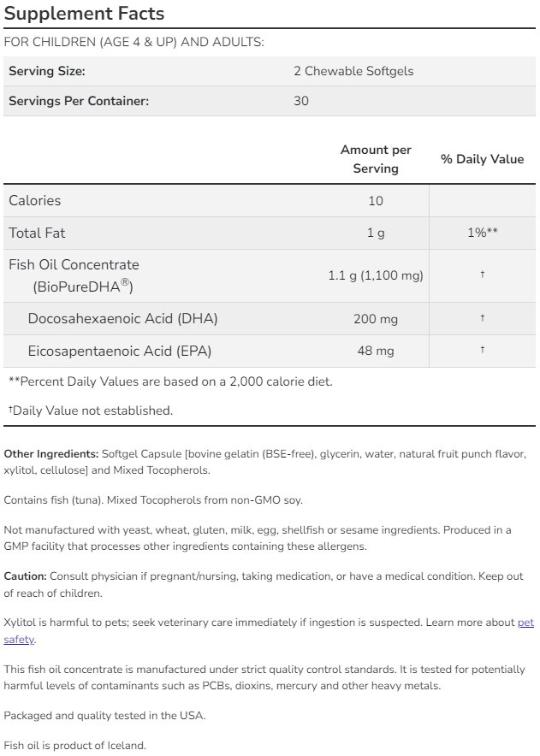
Task: Select the 48 mg EPA amount
Action: click(376, 351)
